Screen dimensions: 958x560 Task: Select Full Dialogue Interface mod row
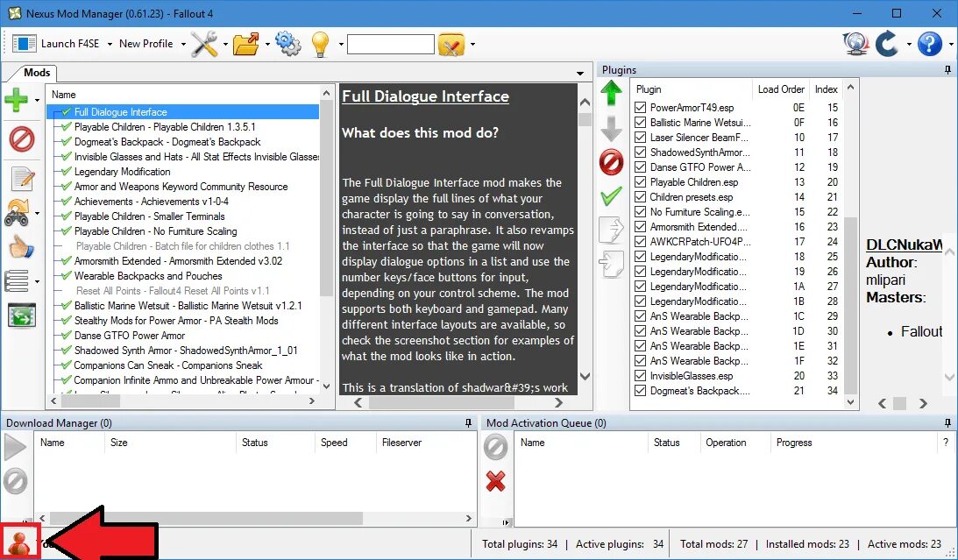click(182, 112)
